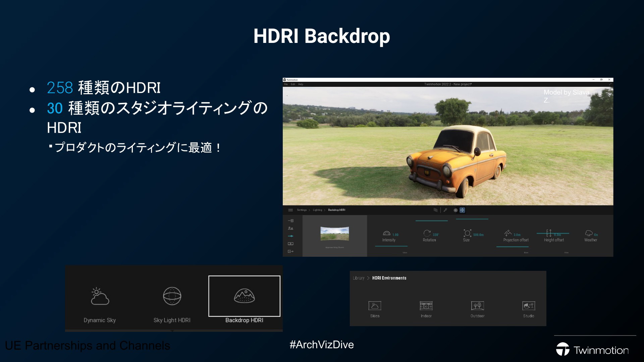This screenshot has height=362, width=644.
Task: Go to Settings breadcrumb
Action: 302,210
